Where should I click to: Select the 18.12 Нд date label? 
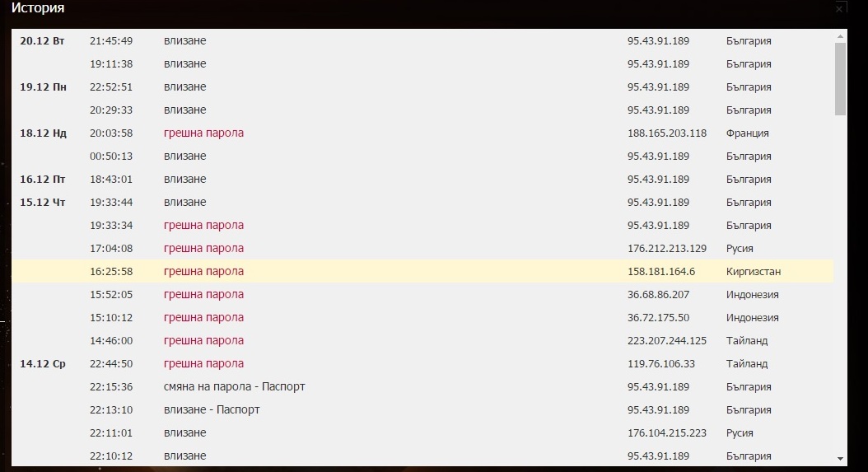tap(43, 133)
